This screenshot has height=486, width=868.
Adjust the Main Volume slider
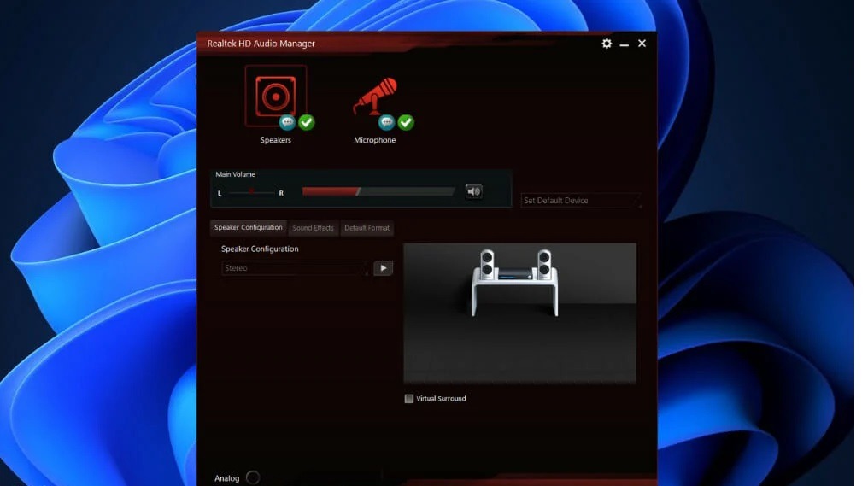pos(378,191)
